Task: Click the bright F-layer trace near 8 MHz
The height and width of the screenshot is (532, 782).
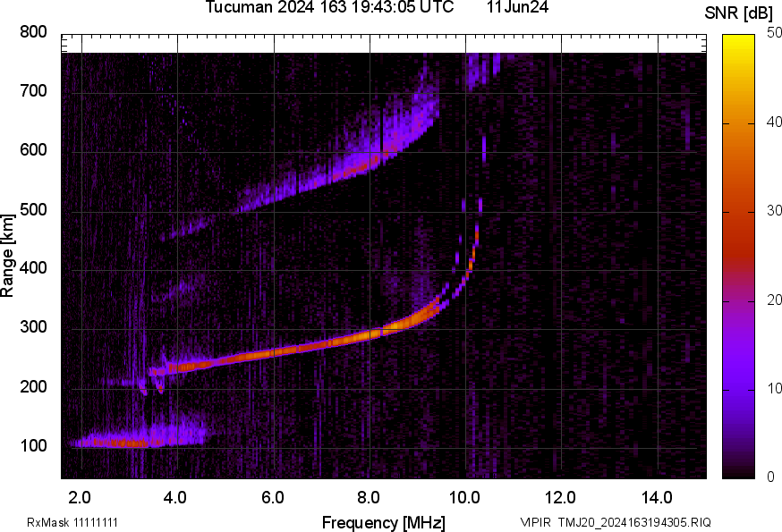Action: click(x=369, y=335)
